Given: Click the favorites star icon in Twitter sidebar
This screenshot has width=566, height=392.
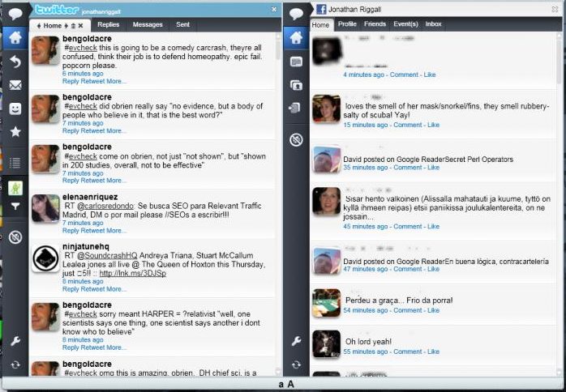Looking at the screenshot, I should 14,131.
